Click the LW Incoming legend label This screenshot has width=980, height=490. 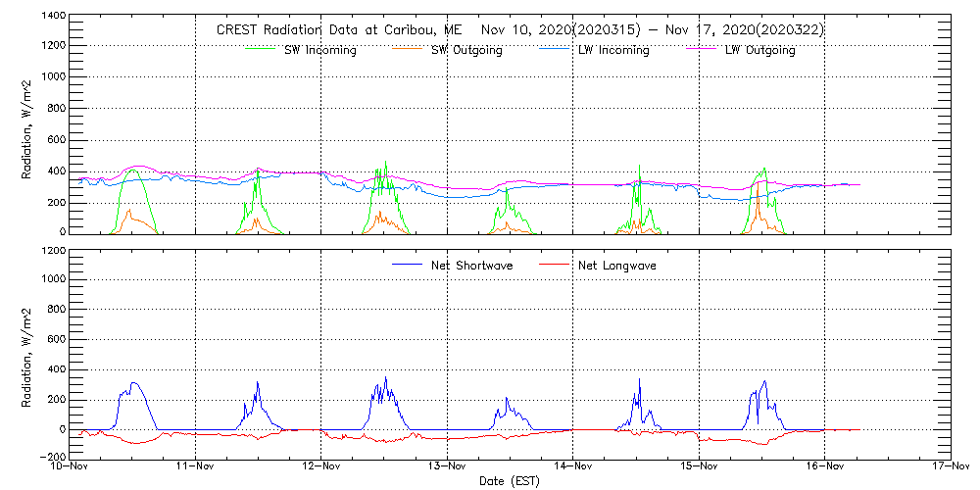[x=613, y=50]
